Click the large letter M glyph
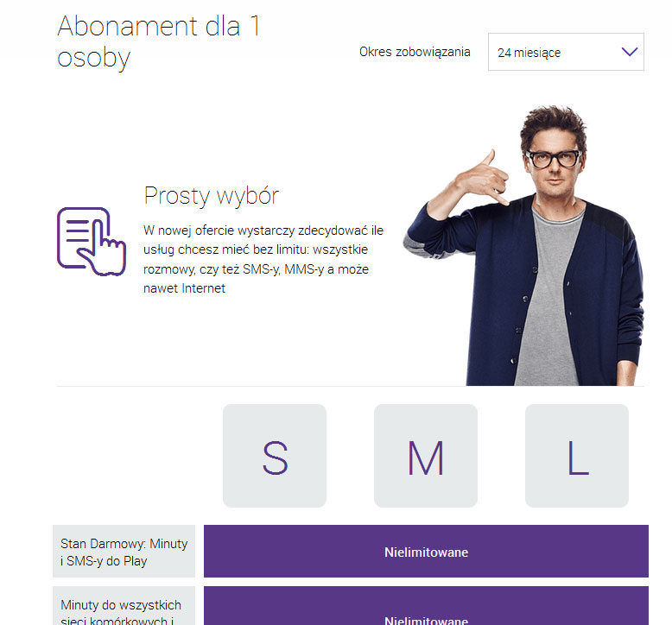 426,458
